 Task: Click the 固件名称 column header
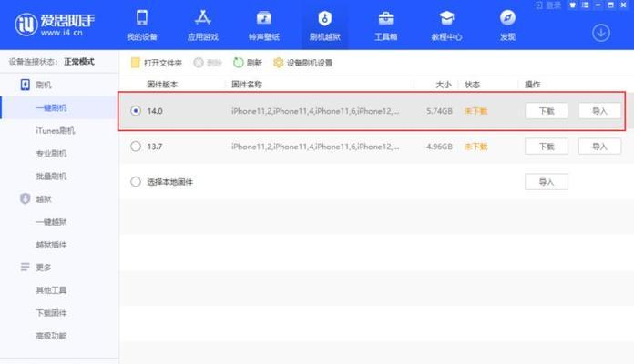[247, 85]
